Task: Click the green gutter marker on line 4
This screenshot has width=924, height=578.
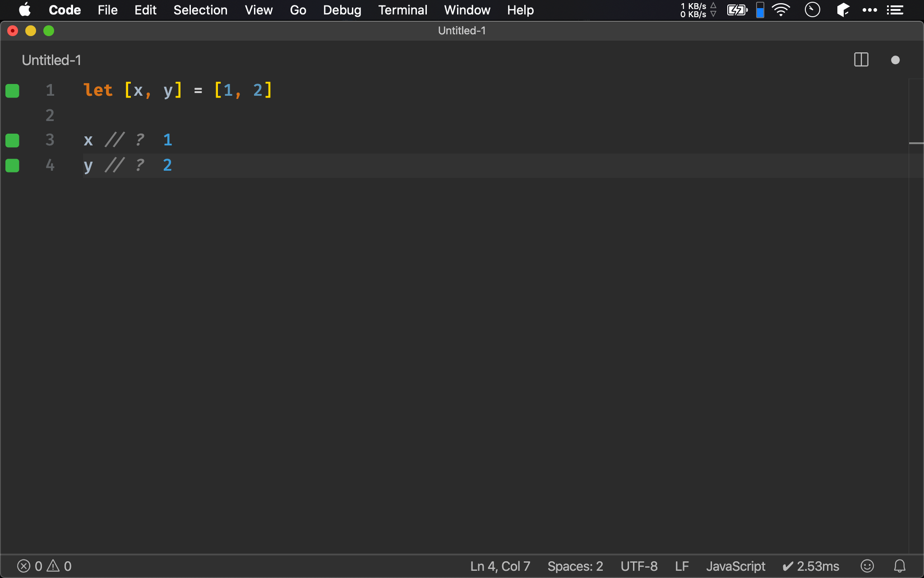Action: point(12,166)
